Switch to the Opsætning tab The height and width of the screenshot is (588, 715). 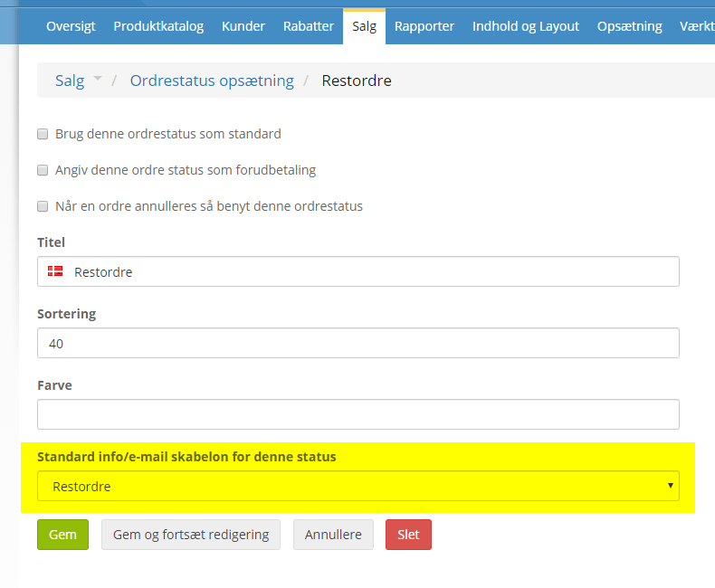(629, 26)
